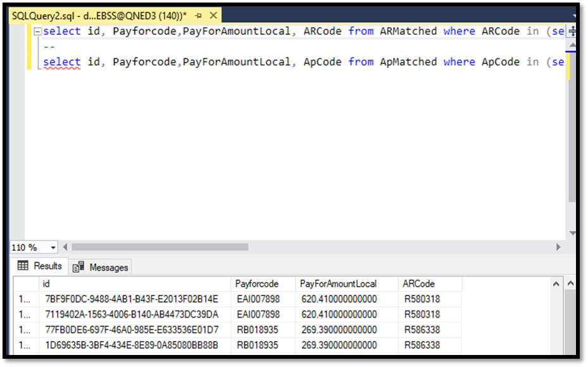
Task: Select the row header of the 7BF9F0DC row
Action: click(x=26, y=299)
